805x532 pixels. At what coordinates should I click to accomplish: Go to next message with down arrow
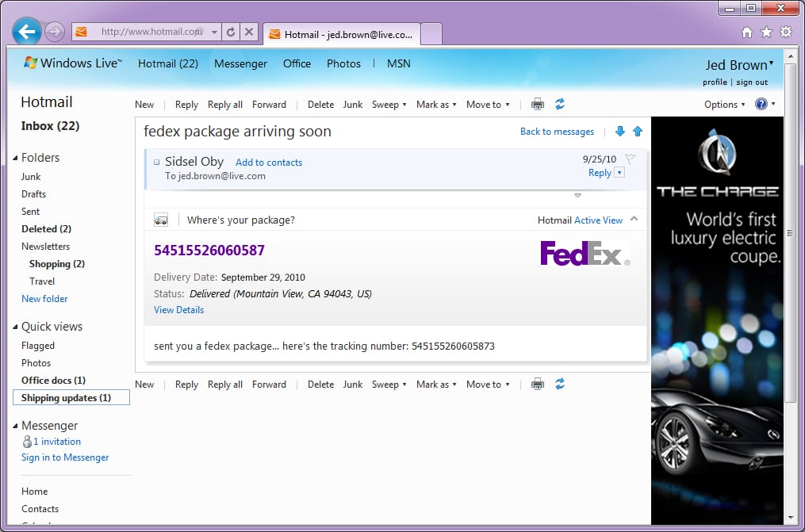[619, 132]
